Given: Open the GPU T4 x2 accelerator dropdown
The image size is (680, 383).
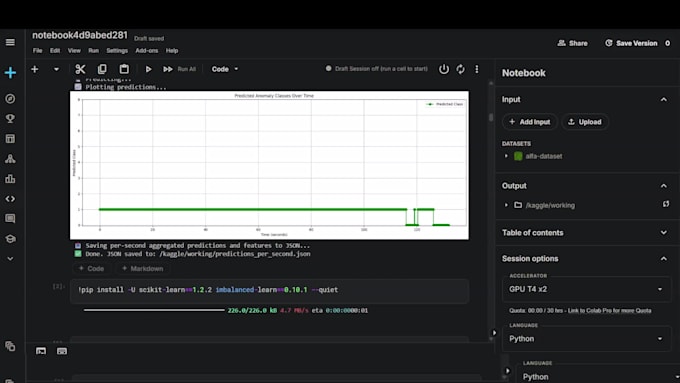Looking at the screenshot, I should [x=586, y=289].
